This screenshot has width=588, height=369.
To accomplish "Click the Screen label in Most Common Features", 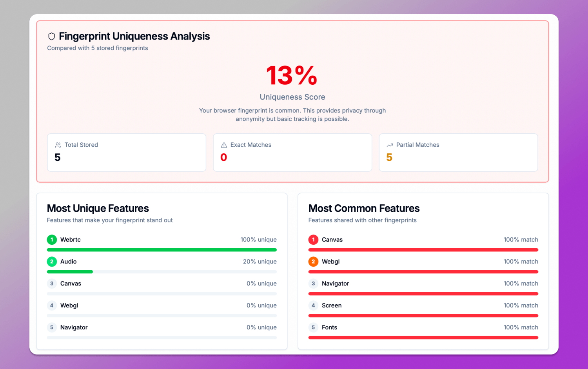I will [x=332, y=305].
